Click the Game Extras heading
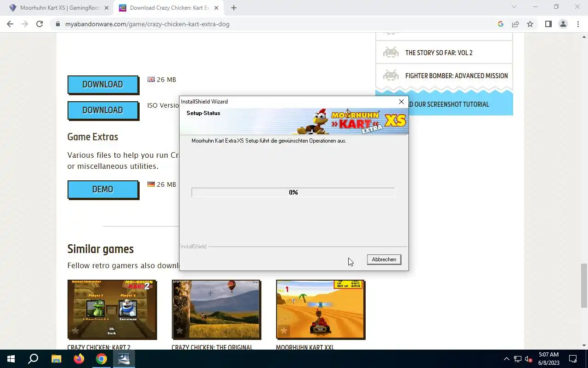 click(93, 137)
